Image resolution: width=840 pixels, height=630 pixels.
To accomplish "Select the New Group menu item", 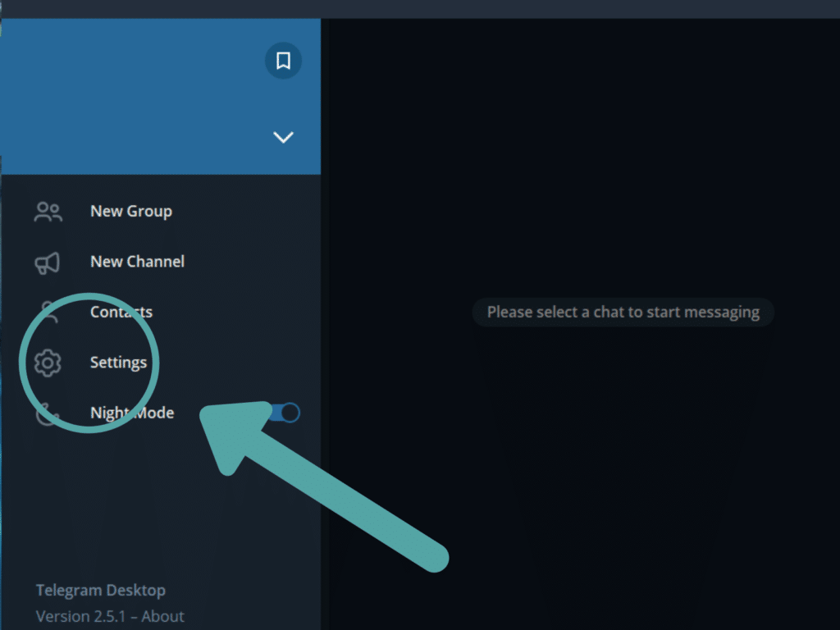I will coord(161,211).
